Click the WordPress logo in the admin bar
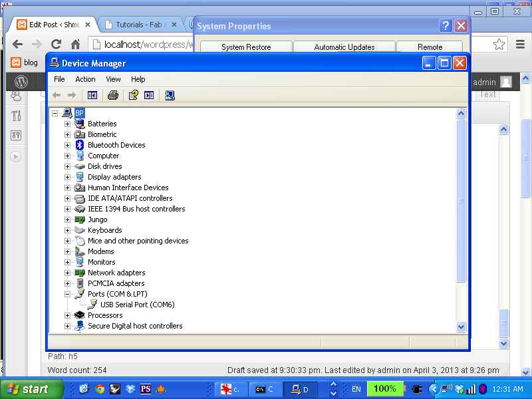Viewport: 532px width, 399px height. pyautogui.click(x=21, y=82)
